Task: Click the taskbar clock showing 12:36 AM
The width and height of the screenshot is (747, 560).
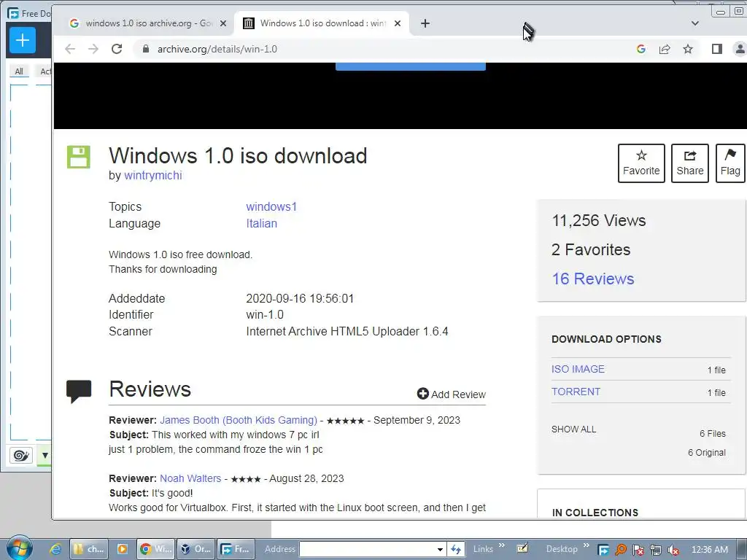Action: click(709, 550)
